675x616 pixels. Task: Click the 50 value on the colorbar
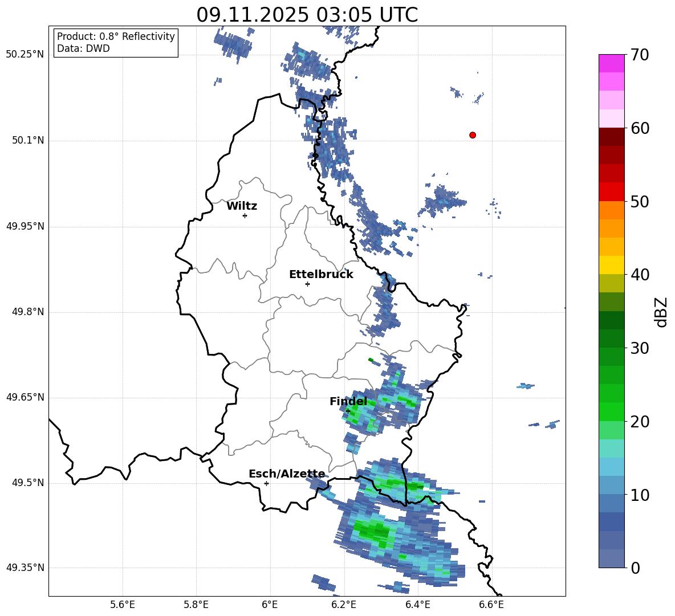(640, 201)
